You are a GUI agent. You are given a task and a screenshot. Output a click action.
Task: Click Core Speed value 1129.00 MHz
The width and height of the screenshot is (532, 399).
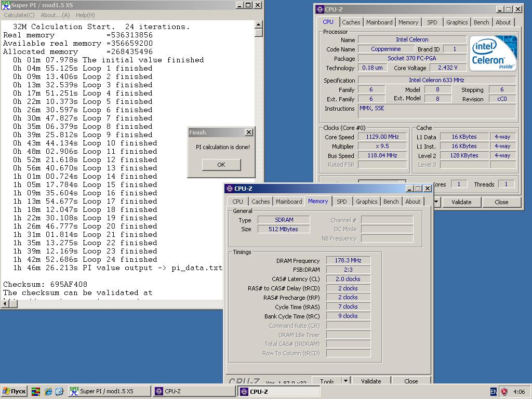pyautogui.click(x=382, y=137)
